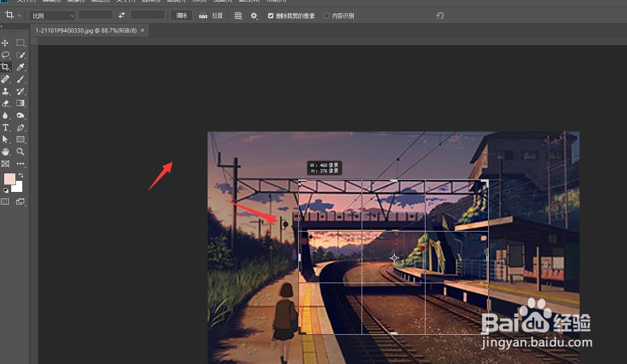Click the crop box bottom-middle edge handle

pyautogui.click(x=394, y=334)
